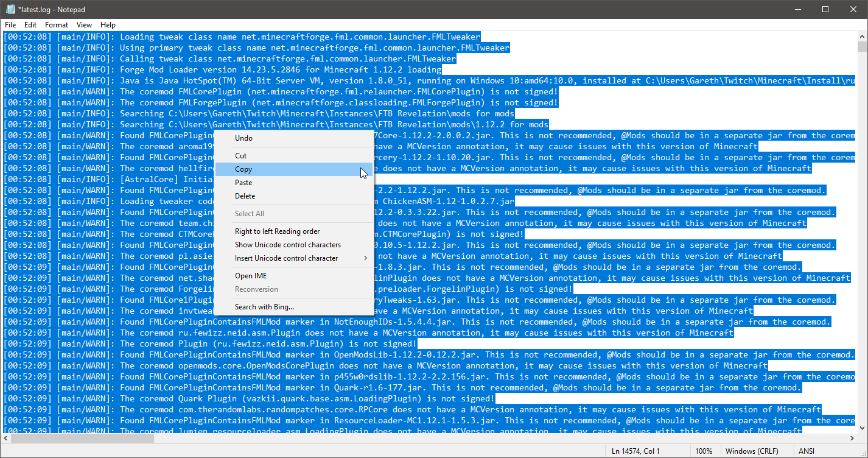Click the Java HotSpot 64-Bit Server line
The width and height of the screenshot is (868, 458).
[430, 80]
